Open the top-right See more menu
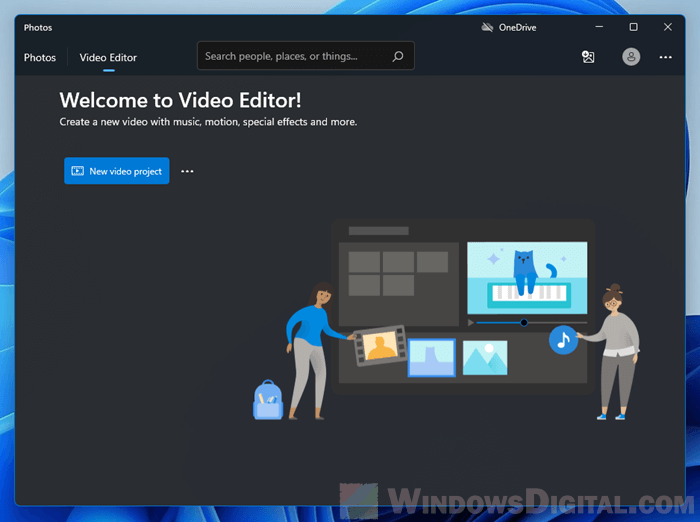Screen dimensions: 700x522 (x=665, y=57)
